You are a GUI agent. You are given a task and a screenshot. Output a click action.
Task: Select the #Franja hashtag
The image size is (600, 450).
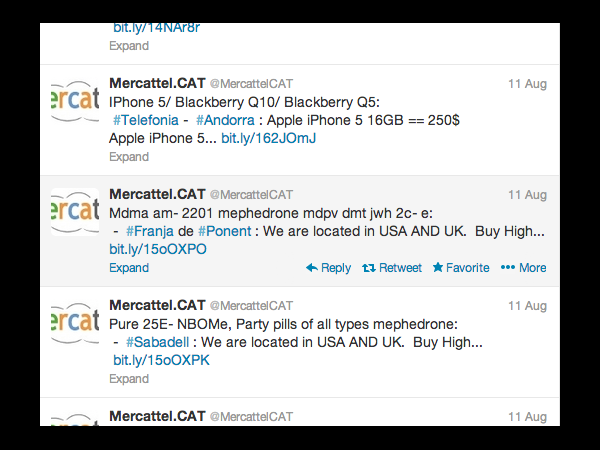click(150, 232)
